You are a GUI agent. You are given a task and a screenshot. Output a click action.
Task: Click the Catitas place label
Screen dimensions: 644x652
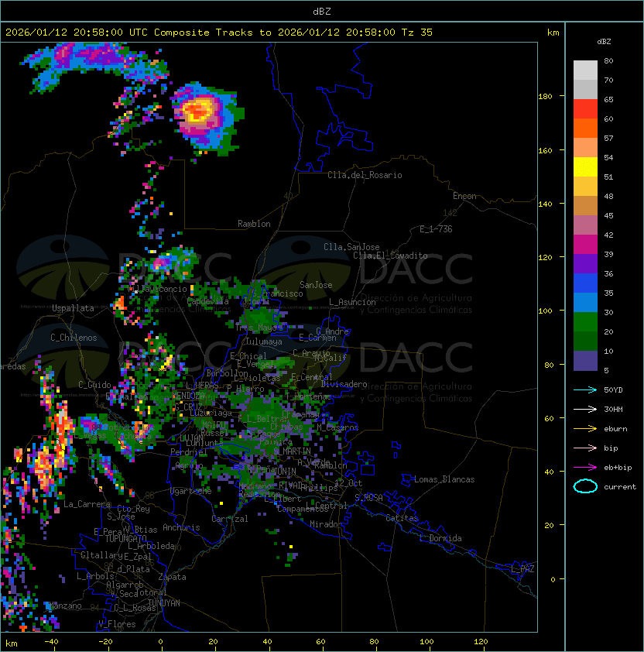(x=402, y=518)
